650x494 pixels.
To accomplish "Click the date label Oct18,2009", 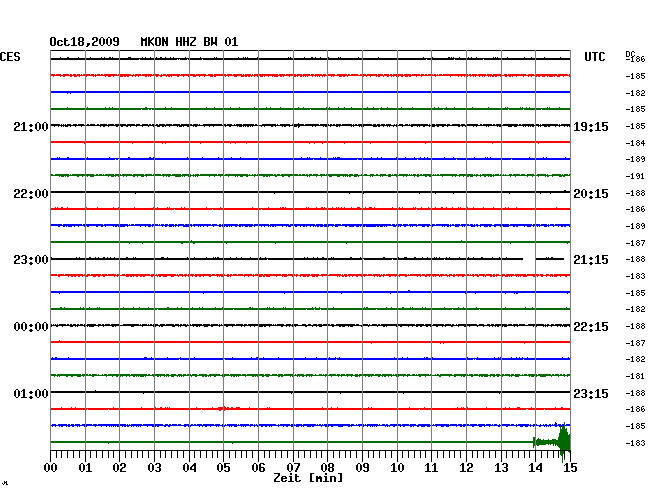I will (x=85, y=42).
